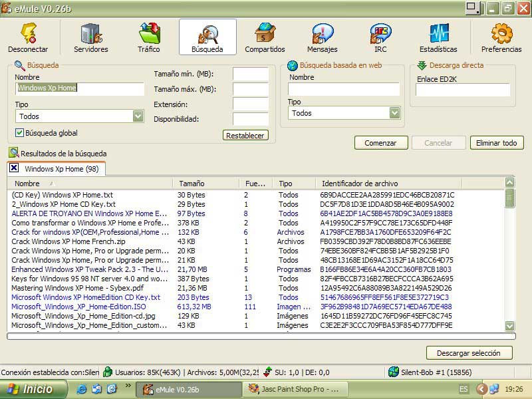This screenshot has height=399, width=532.
Task: Toggle the Búsqueda global checkbox
Action: (x=19, y=132)
